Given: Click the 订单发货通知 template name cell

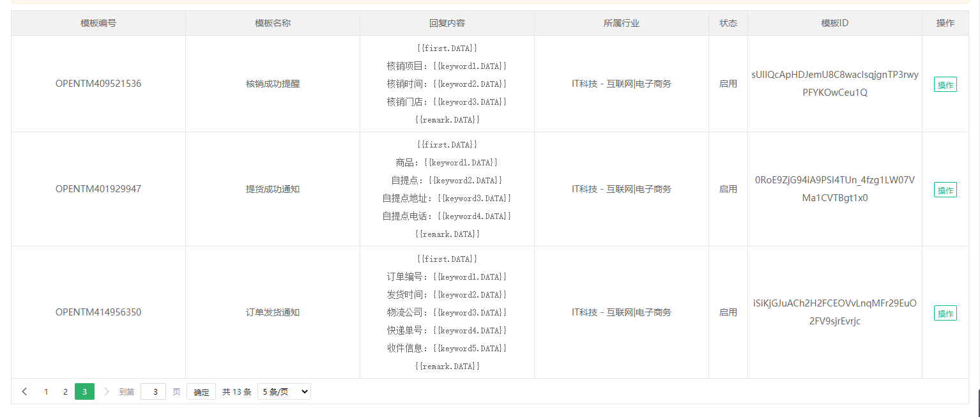Looking at the screenshot, I should 273,312.
